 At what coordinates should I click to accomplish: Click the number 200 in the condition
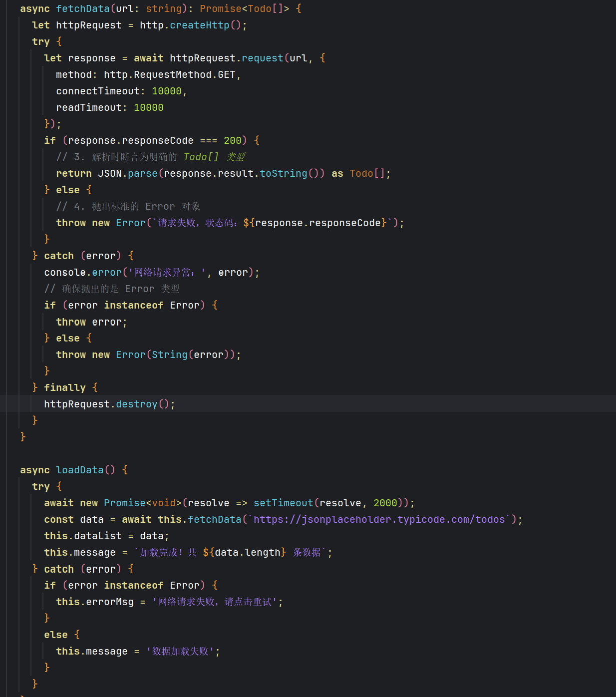coord(233,140)
